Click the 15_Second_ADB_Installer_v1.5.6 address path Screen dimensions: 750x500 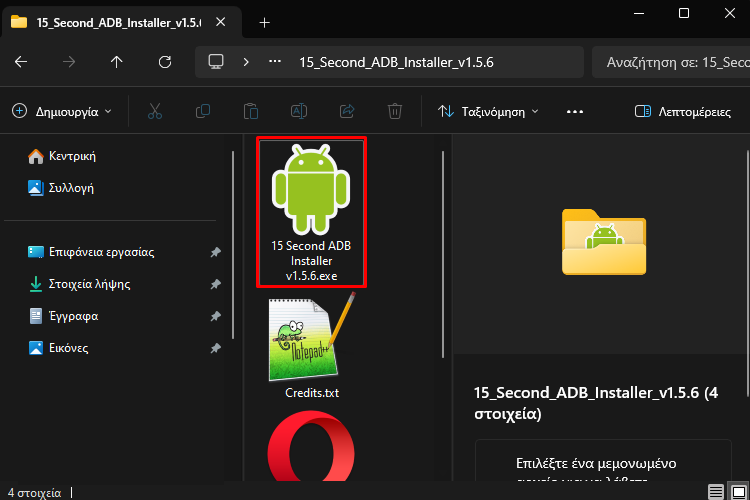[396, 63]
